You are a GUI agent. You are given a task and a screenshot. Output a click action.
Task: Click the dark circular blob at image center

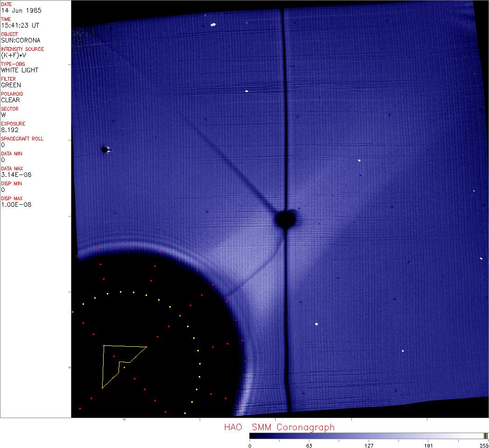pyautogui.click(x=286, y=219)
